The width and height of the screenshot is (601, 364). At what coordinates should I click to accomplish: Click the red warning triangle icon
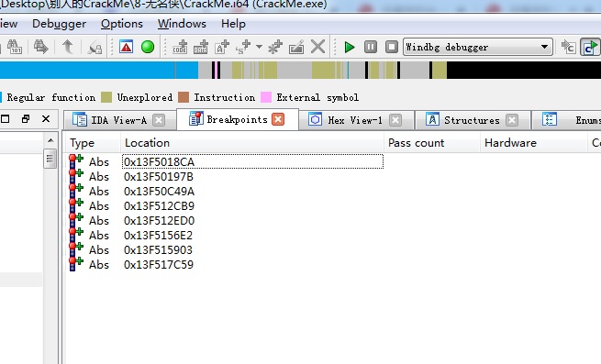pyautogui.click(x=126, y=47)
